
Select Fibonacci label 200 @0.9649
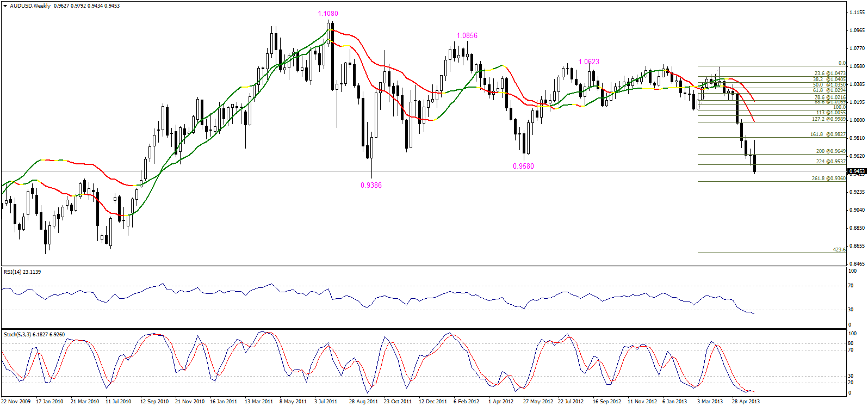click(831, 151)
